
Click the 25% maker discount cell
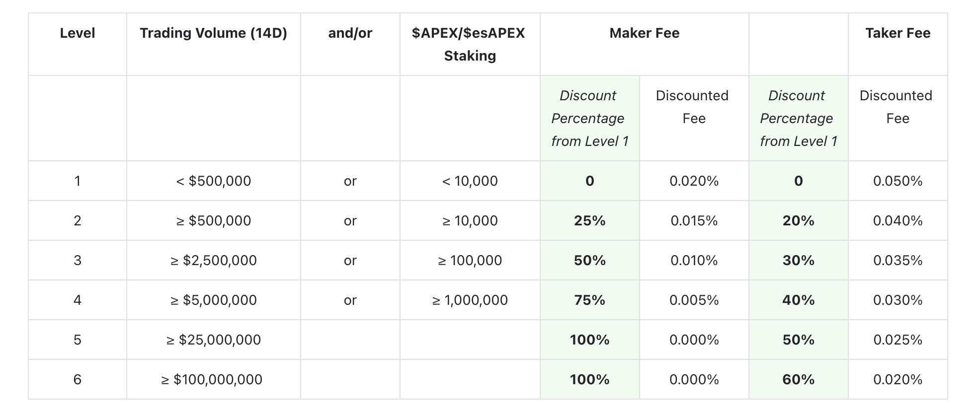coord(589,220)
